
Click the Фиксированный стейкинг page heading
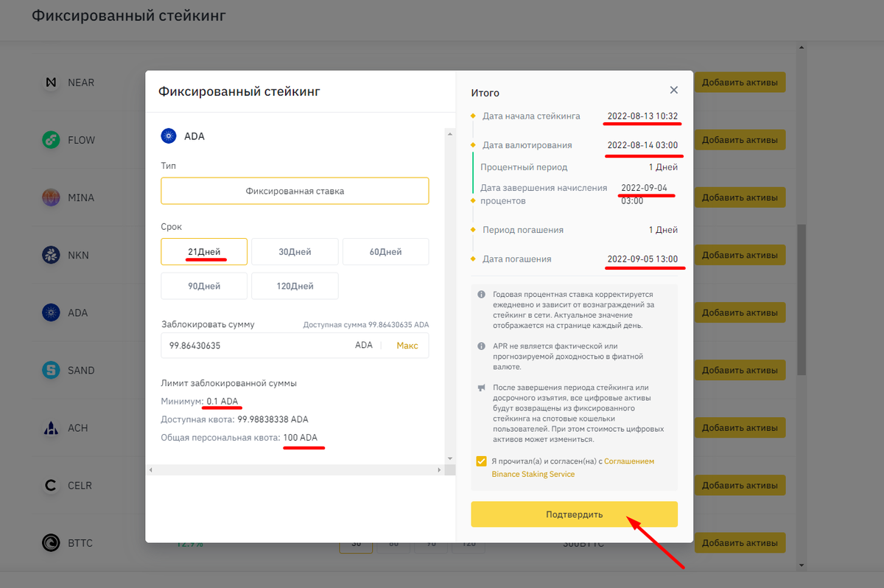click(129, 15)
